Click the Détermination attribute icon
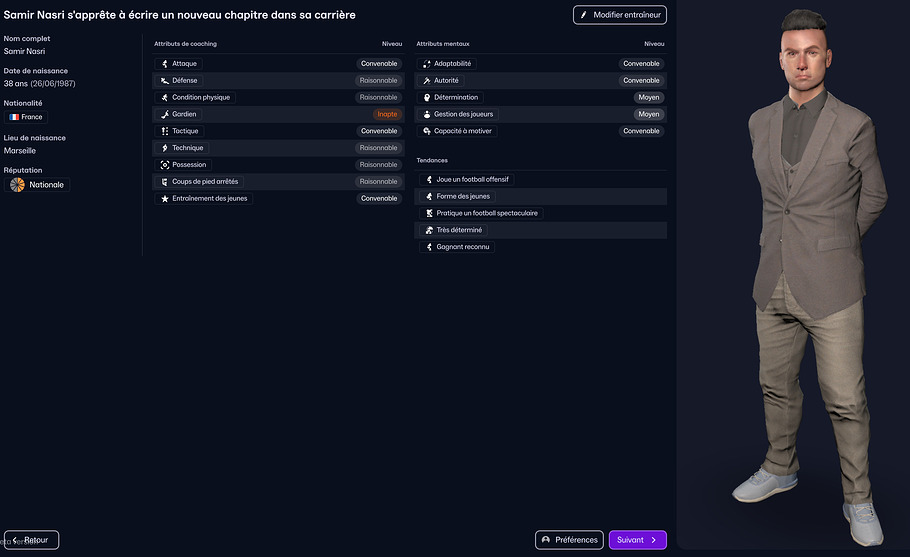This screenshot has width=910, height=557. tap(427, 98)
